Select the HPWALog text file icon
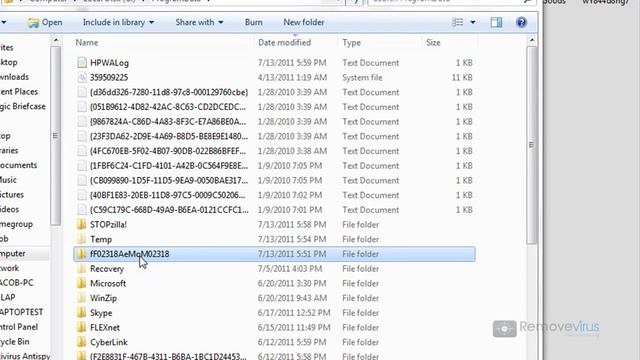 [82, 62]
